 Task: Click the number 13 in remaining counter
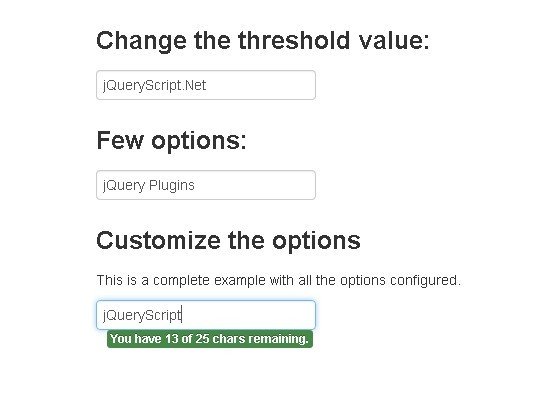pyautogui.click(x=172, y=339)
